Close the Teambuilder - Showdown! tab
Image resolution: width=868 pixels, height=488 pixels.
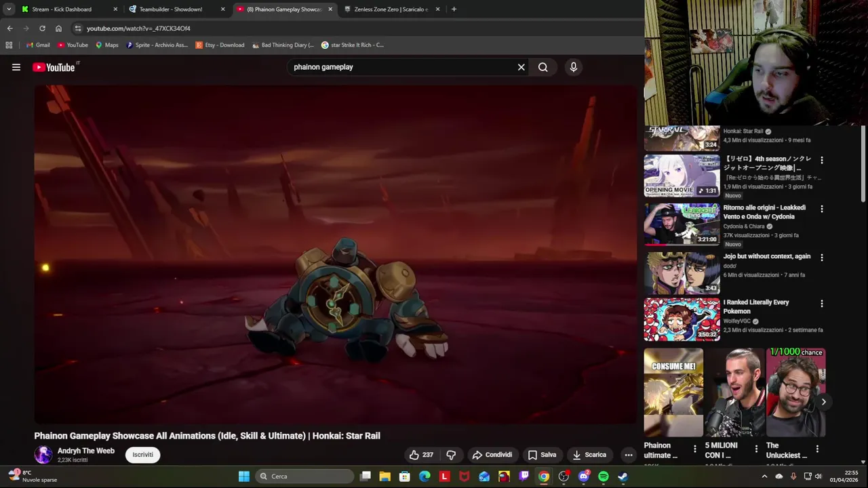(x=222, y=9)
